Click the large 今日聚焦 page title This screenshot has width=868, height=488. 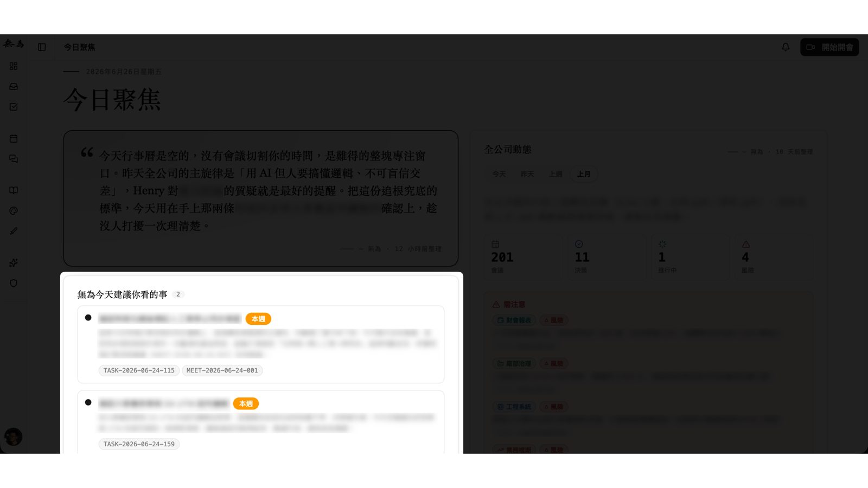click(112, 100)
